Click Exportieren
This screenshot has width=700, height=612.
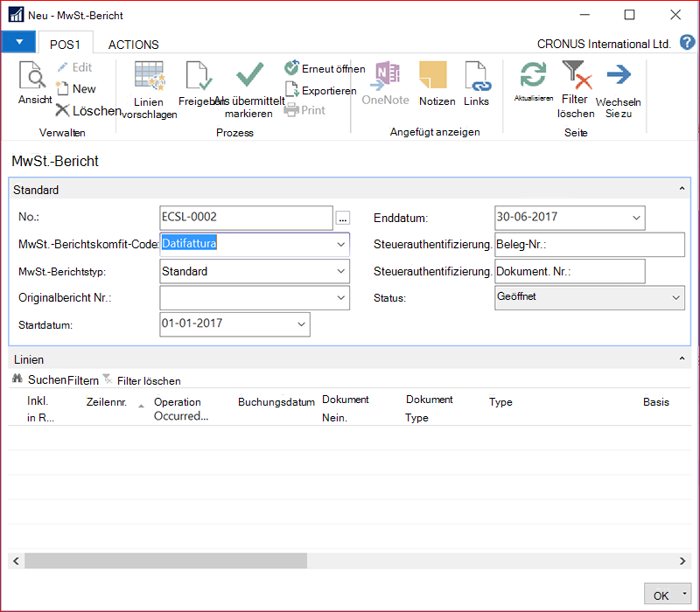click(320, 90)
